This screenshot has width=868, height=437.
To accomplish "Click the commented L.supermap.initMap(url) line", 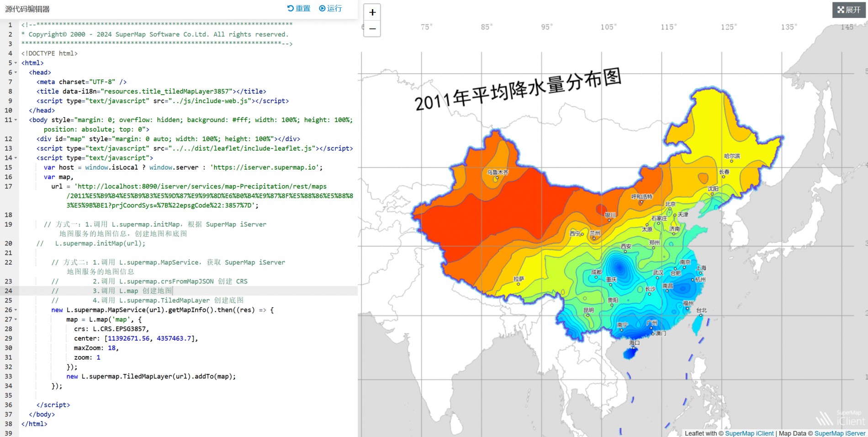I will pyautogui.click(x=91, y=244).
